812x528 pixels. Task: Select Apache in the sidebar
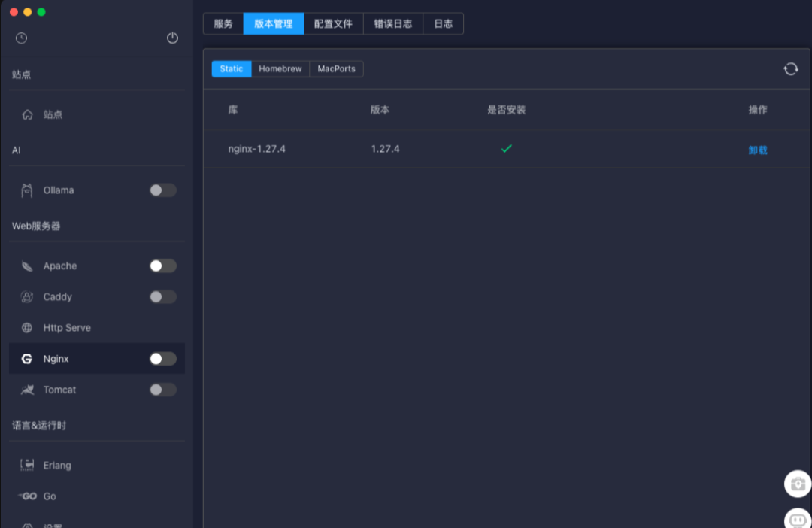click(97, 266)
